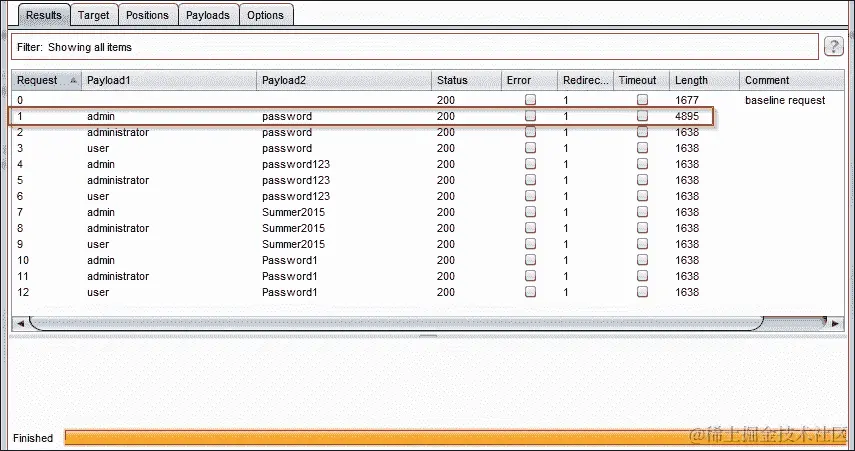Open the Positions tab

pyautogui.click(x=147, y=15)
